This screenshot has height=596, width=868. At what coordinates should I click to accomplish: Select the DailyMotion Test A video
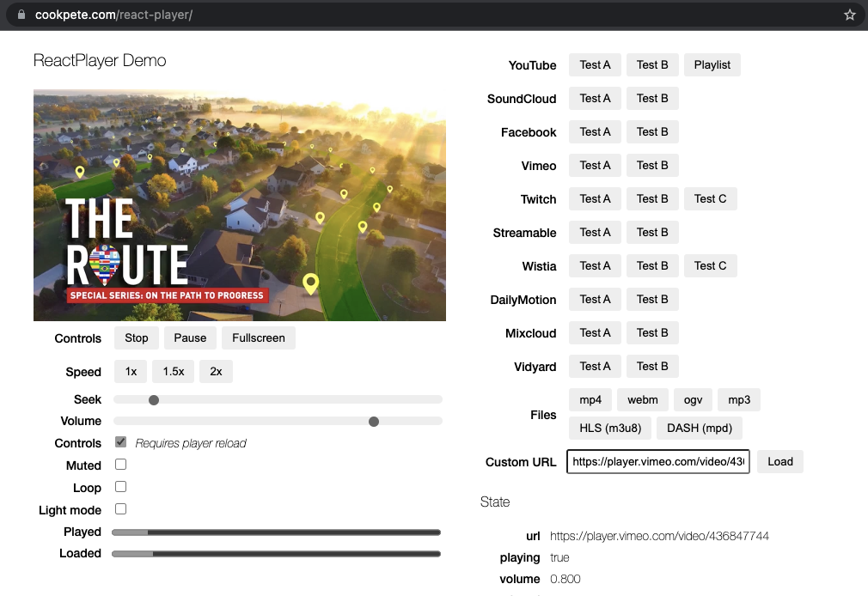[595, 299]
